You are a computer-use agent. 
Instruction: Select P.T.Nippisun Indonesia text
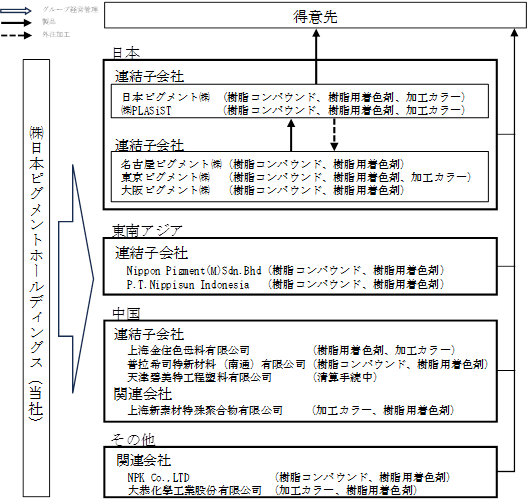click(188, 285)
